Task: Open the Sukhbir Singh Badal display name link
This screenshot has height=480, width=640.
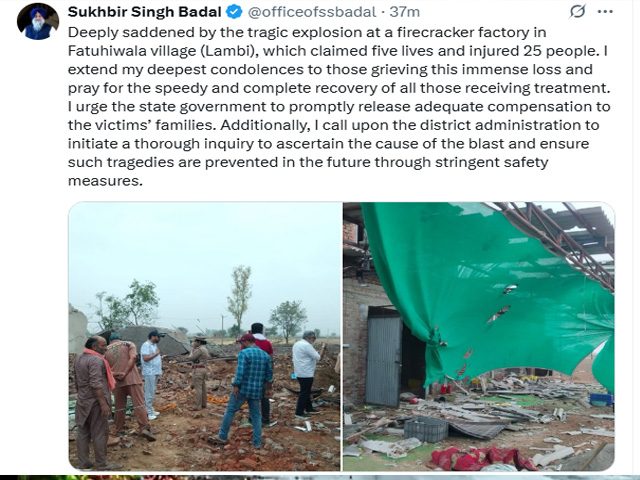Action: pos(144,12)
